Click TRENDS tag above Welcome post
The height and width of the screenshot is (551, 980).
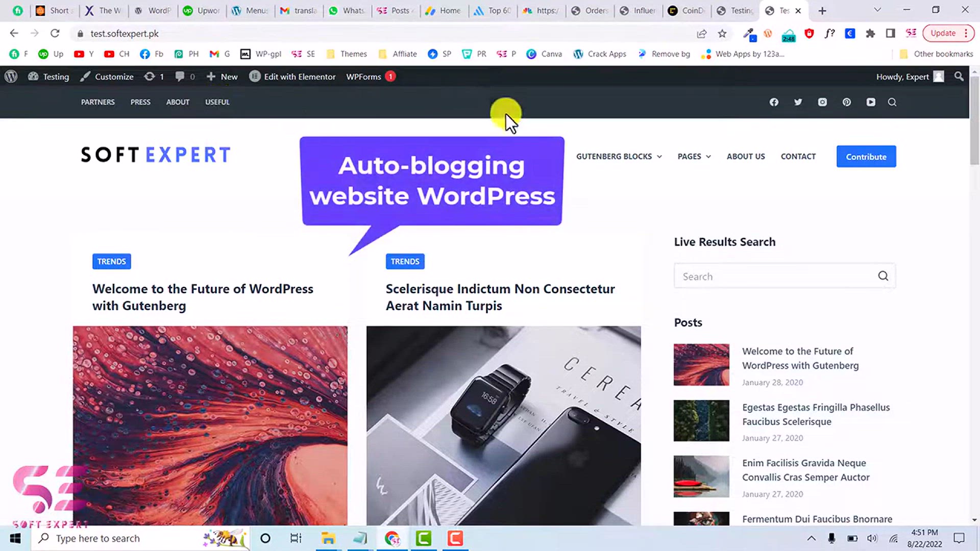[112, 261]
